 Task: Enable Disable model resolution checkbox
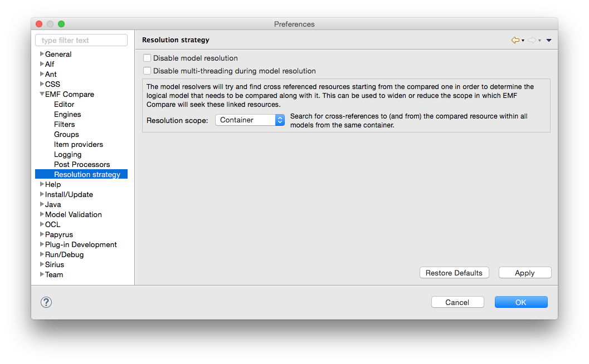tap(147, 58)
